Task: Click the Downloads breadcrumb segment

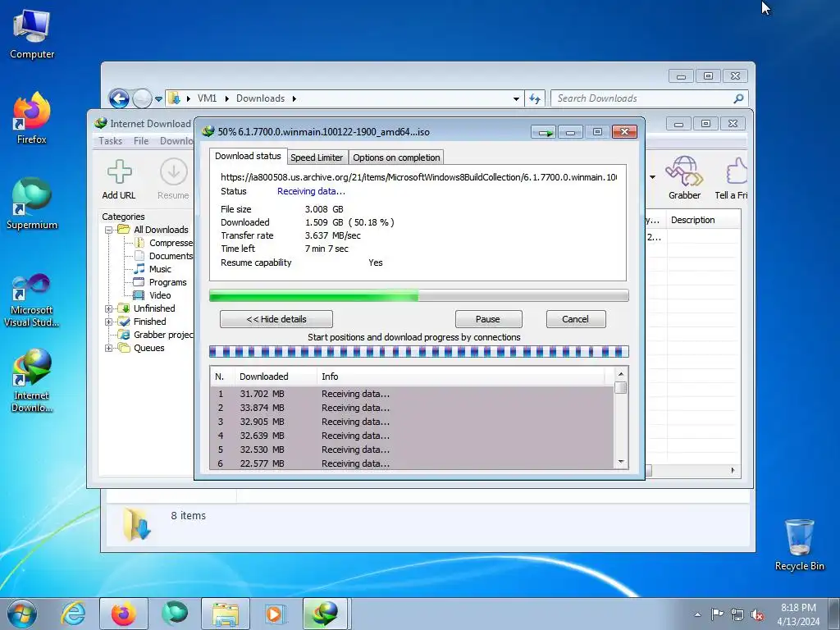Action: coord(260,98)
